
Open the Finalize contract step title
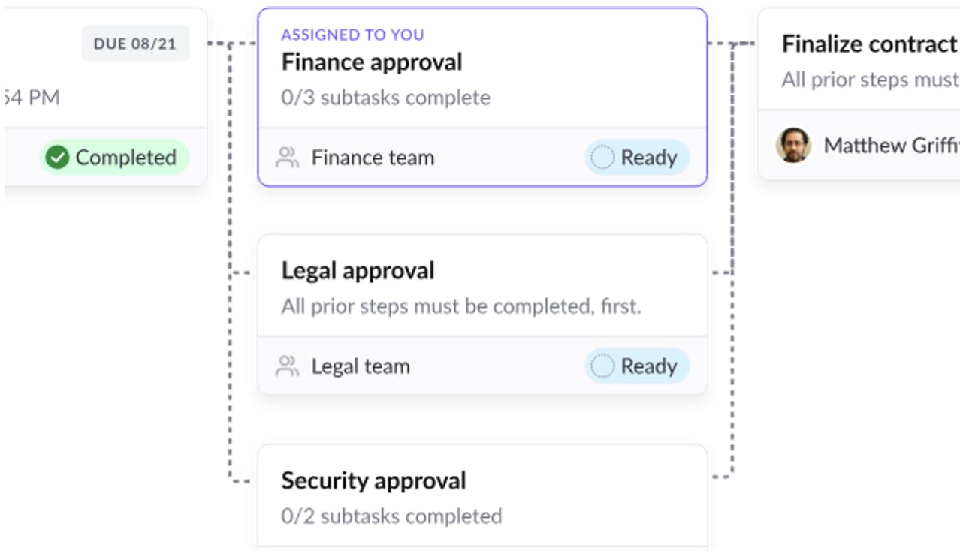click(x=869, y=44)
